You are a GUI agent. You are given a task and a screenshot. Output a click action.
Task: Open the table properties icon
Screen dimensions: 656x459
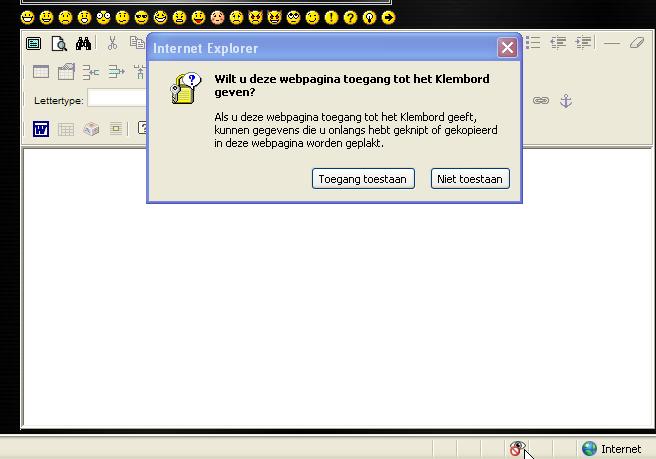[66, 72]
